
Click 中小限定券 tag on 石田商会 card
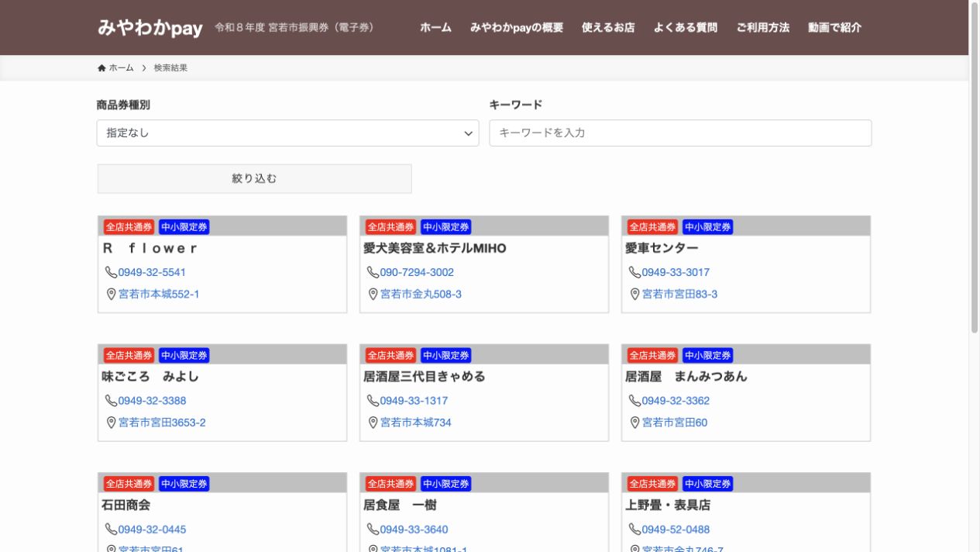click(x=184, y=485)
